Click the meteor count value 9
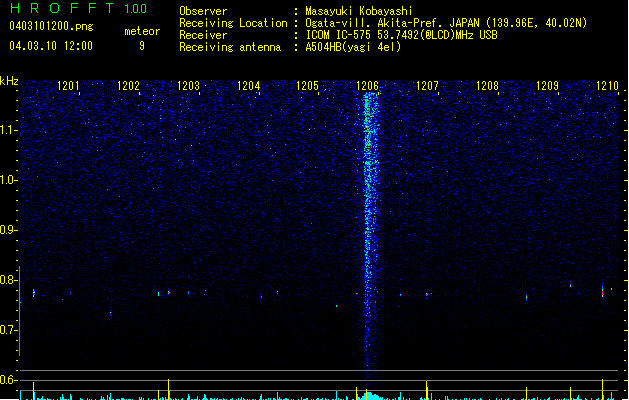The image size is (629, 400). 142,46
